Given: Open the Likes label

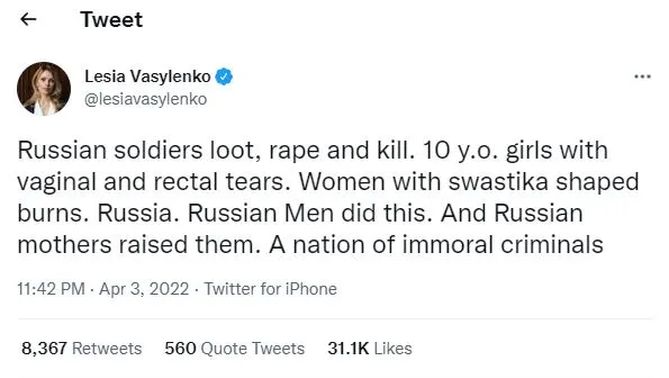Looking at the screenshot, I should (x=393, y=349).
